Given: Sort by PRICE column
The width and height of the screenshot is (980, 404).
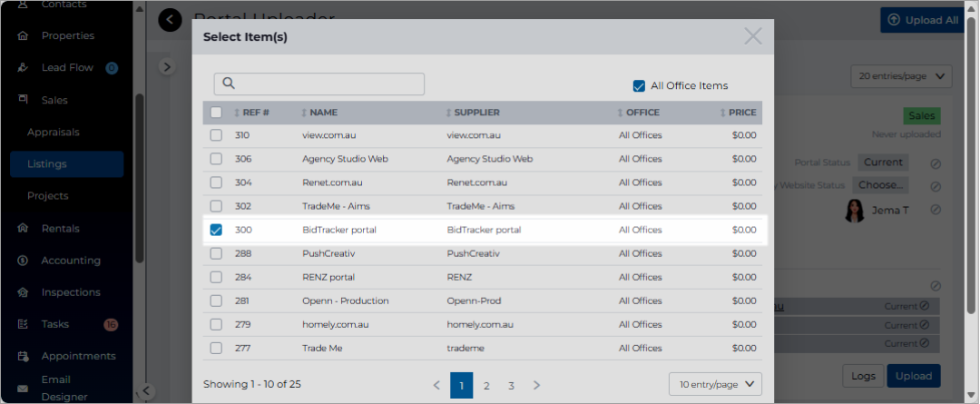Looking at the screenshot, I should pos(738,113).
